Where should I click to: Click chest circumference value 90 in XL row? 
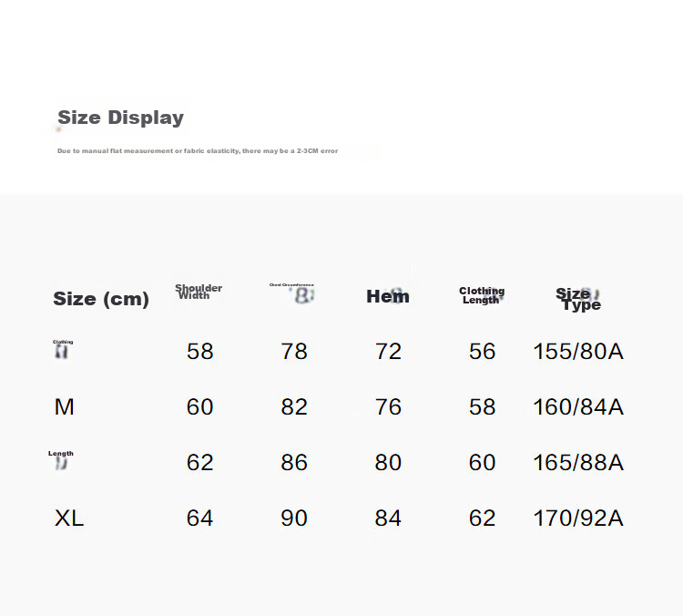294,518
